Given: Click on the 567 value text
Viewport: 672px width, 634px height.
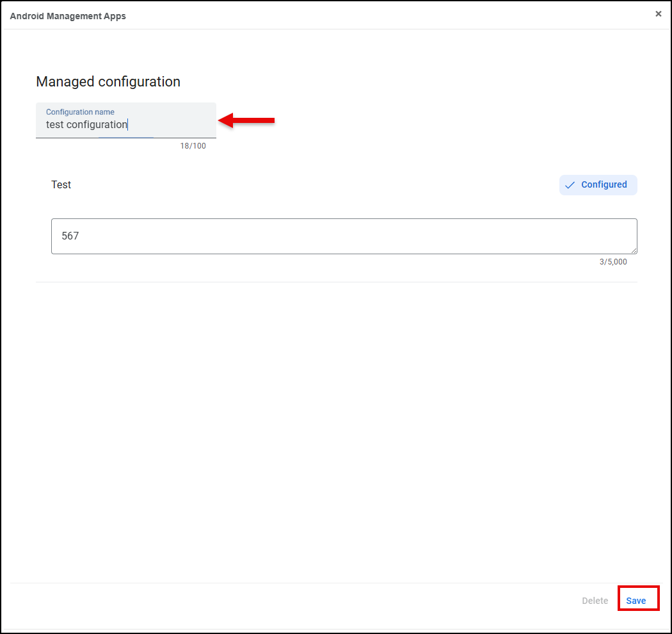Looking at the screenshot, I should tap(70, 236).
